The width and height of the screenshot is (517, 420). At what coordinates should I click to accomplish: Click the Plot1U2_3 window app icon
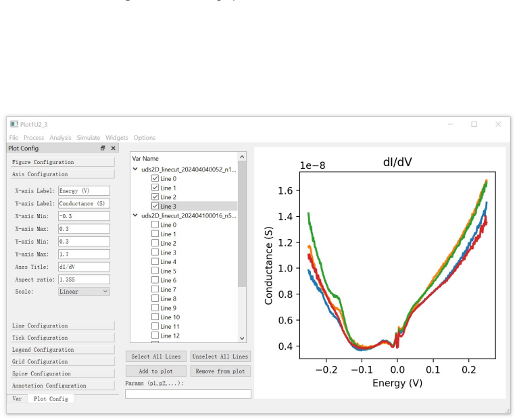[x=14, y=124]
